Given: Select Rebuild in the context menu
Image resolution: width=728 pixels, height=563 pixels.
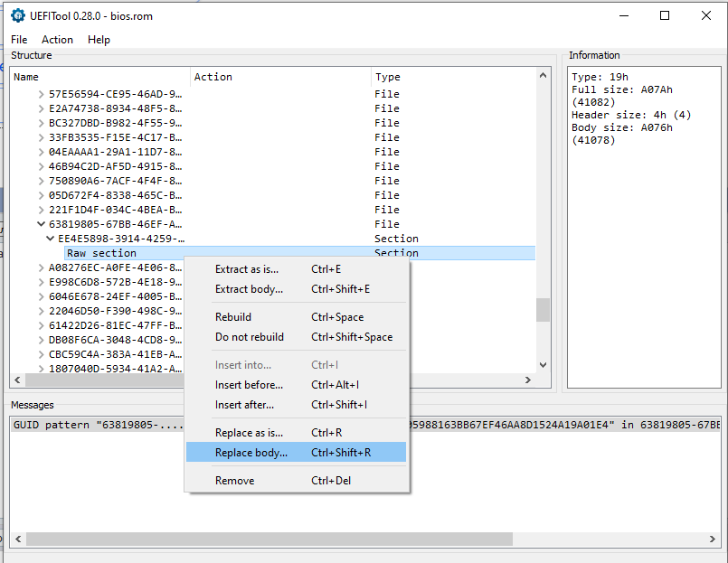Looking at the screenshot, I should pyautogui.click(x=297, y=317).
